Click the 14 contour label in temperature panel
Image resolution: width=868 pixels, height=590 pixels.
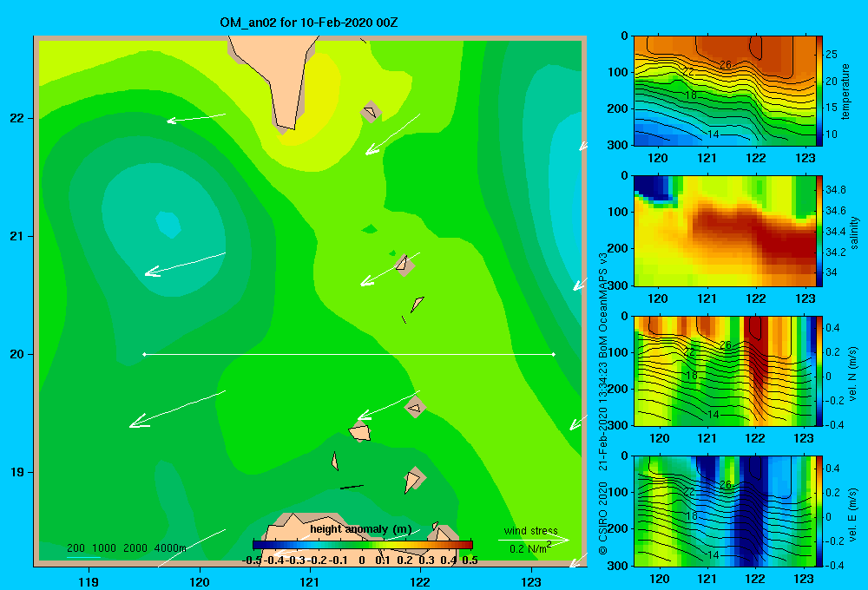(x=713, y=134)
